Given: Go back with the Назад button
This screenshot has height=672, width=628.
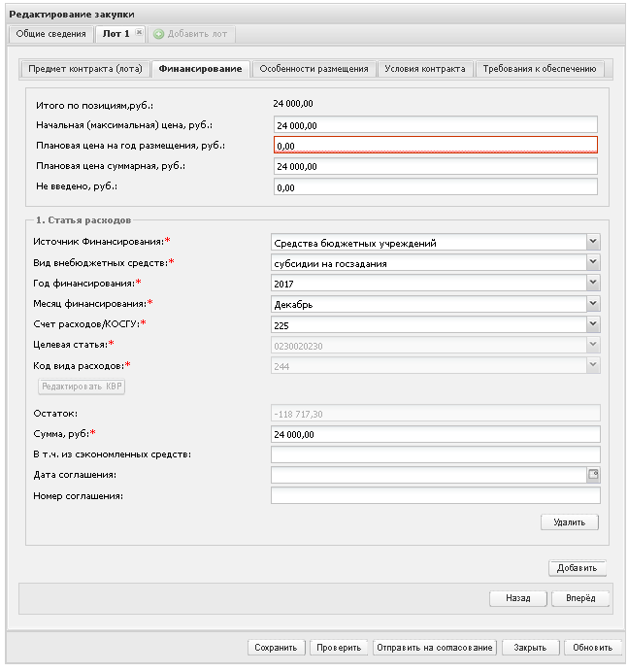Looking at the screenshot, I should [518, 598].
